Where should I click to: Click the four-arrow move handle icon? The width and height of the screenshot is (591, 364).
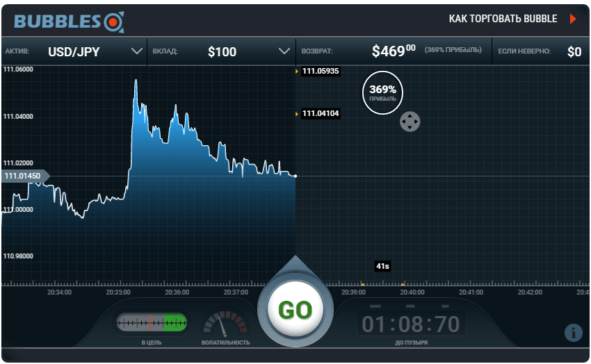410,122
